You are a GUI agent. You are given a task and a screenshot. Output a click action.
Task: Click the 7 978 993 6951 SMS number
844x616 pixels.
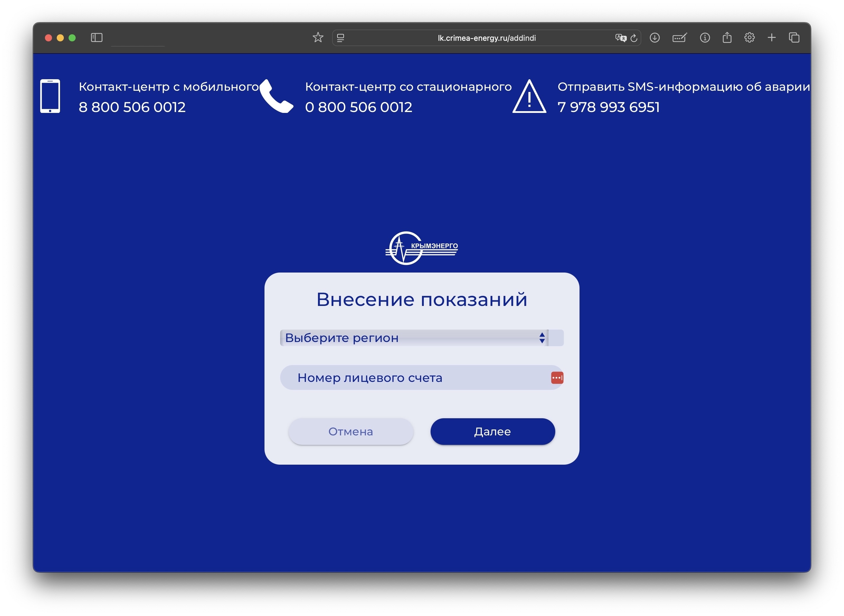[x=608, y=107]
